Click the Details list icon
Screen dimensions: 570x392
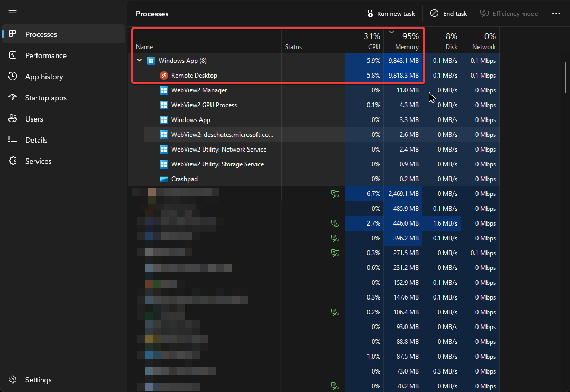[x=13, y=139]
